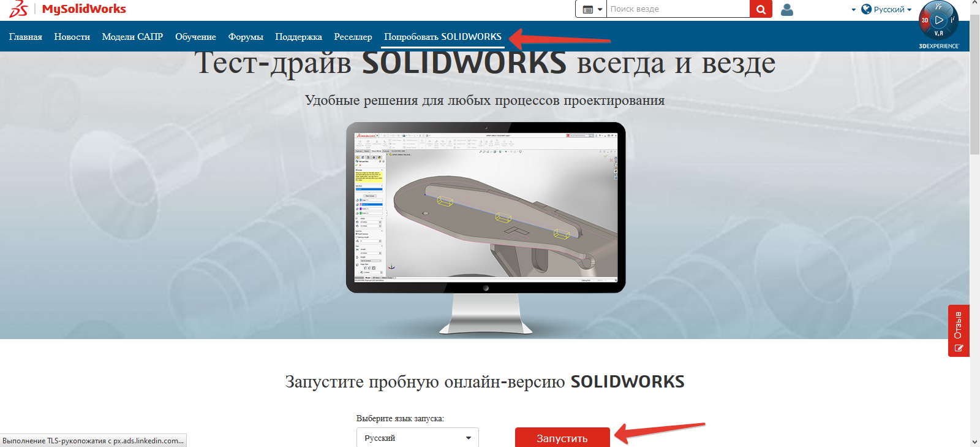Click the 3DEXPERIENCE label under the compass
The height and width of the screenshot is (447, 980).
(939, 46)
